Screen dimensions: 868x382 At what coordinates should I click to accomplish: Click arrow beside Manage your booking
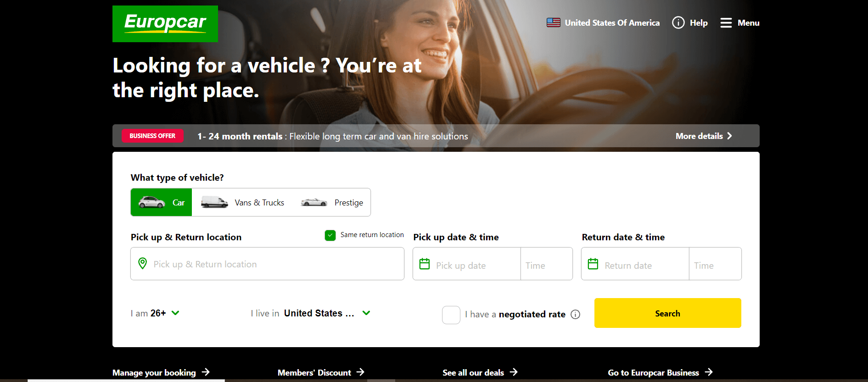coord(206,372)
